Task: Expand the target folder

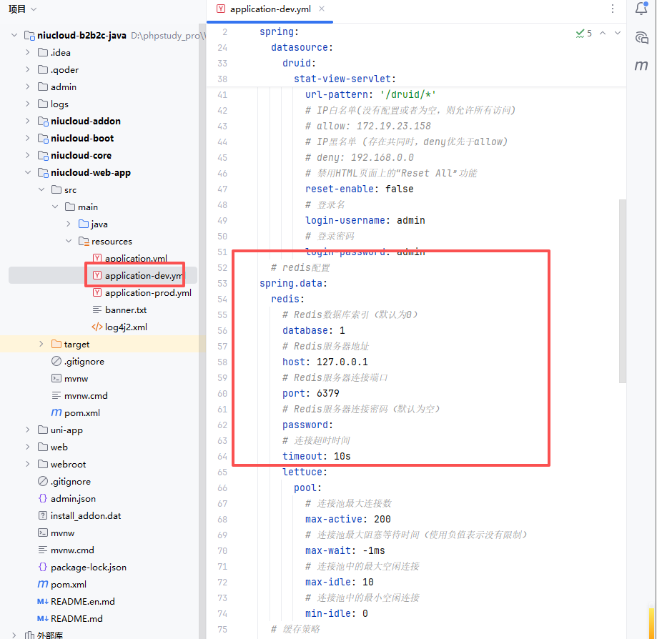Action: click(x=41, y=344)
